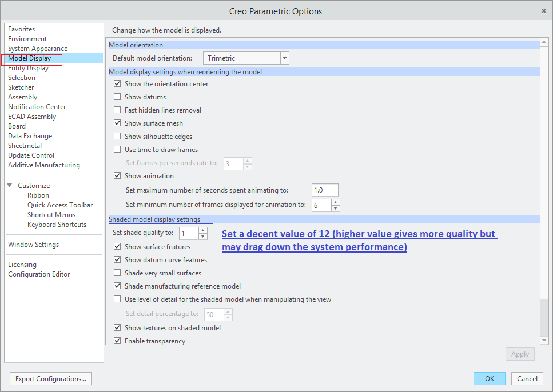Check Use time to draw frames

[117, 149]
